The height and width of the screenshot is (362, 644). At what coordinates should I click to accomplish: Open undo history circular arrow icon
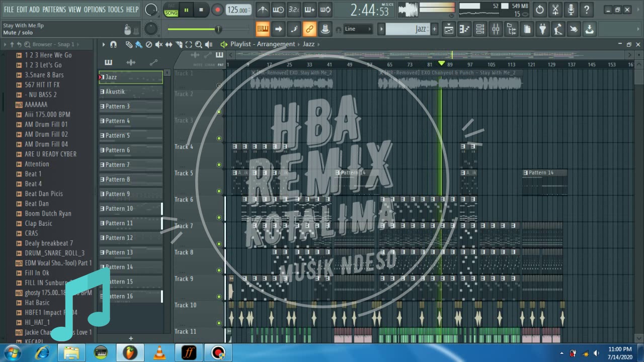540,10
